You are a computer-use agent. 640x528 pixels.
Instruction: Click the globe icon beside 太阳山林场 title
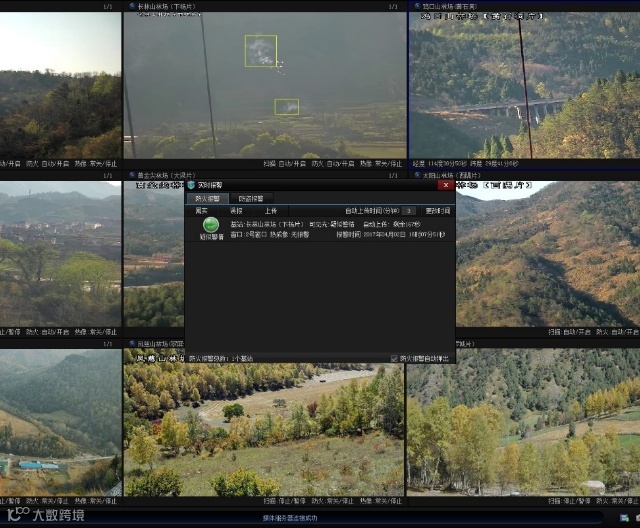[418, 175]
